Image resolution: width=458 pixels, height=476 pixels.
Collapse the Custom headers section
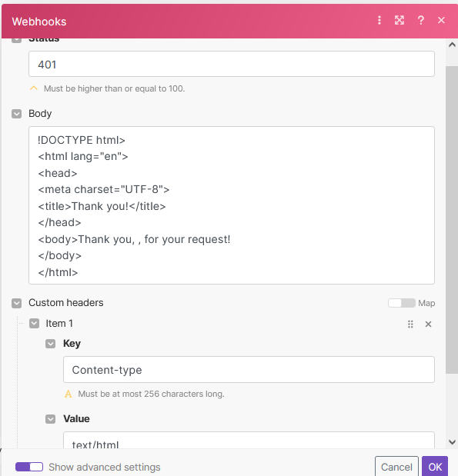17,303
